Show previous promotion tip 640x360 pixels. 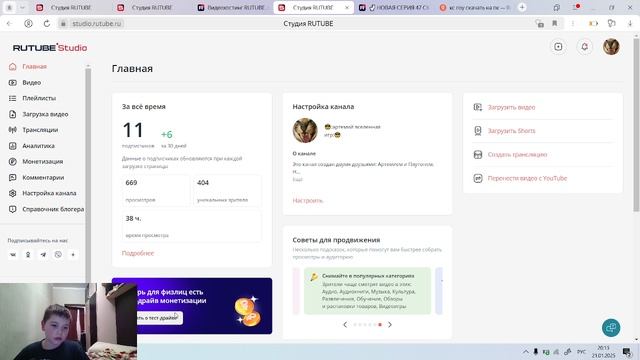[x=345, y=324]
